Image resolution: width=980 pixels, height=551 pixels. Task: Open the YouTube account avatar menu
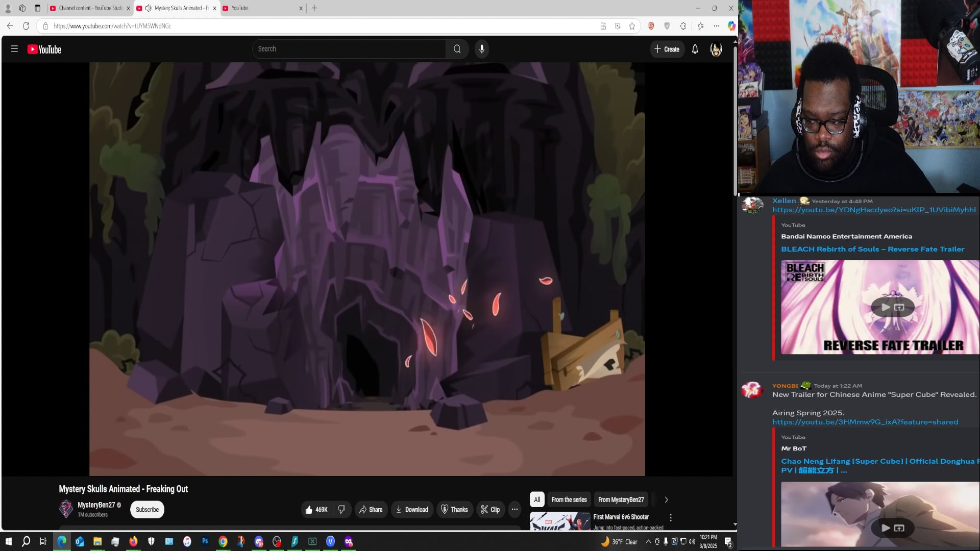(x=716, y=49)
